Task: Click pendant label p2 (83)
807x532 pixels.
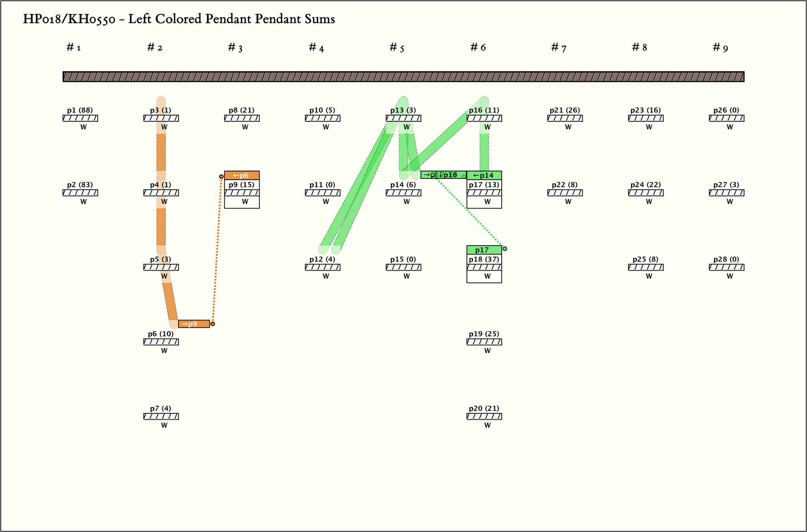Action: tap(80, 185)
